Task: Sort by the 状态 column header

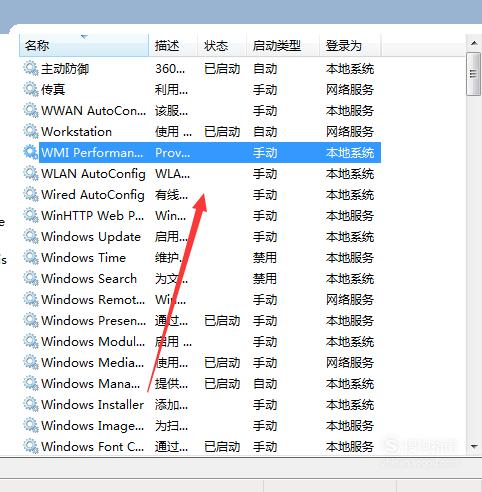Action: [x=222, y=45]
